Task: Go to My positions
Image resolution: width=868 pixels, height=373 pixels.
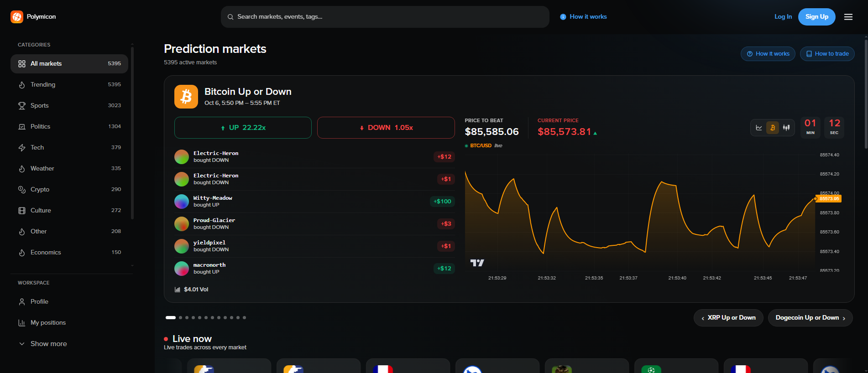Action: tap(69, 323)
